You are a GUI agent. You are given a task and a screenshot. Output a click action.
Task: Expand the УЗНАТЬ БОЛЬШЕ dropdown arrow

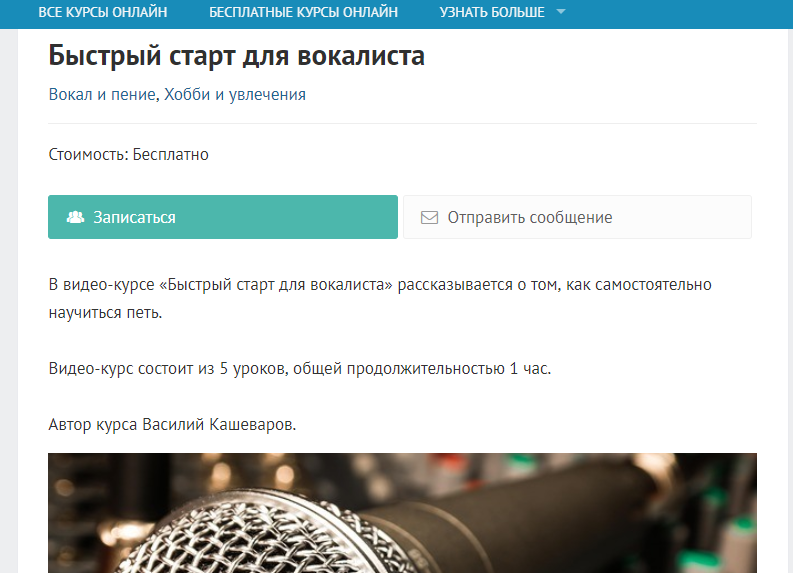tap(561, 12)
